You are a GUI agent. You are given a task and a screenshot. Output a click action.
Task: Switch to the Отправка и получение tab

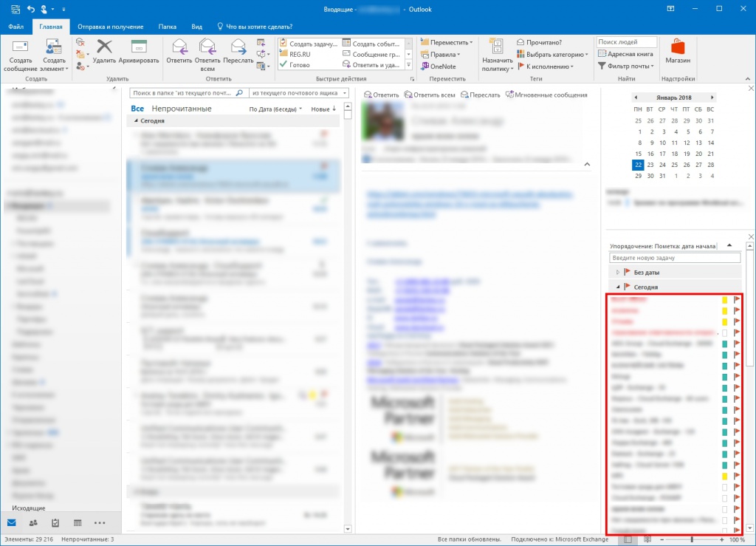click(x=110, y=26)
